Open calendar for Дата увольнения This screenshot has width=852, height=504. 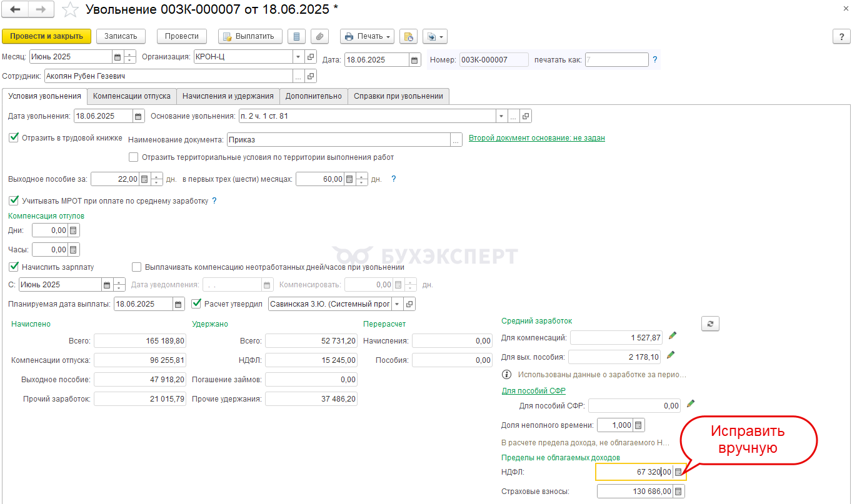click(x=139, y=116)
